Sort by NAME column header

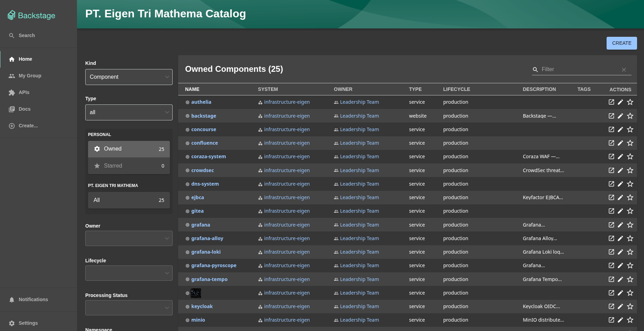(192, 89)
